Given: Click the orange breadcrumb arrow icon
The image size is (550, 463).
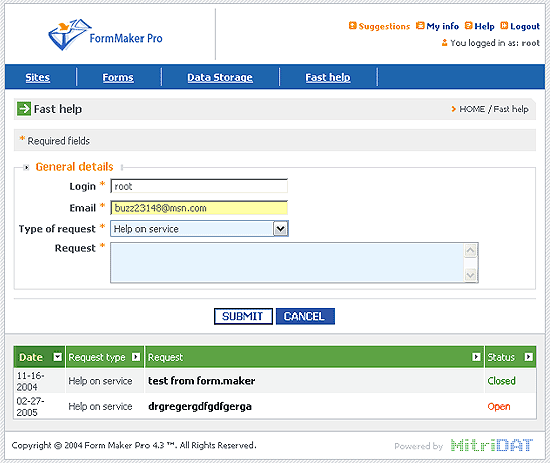Looking at the screenshot, I should (454, 109).
